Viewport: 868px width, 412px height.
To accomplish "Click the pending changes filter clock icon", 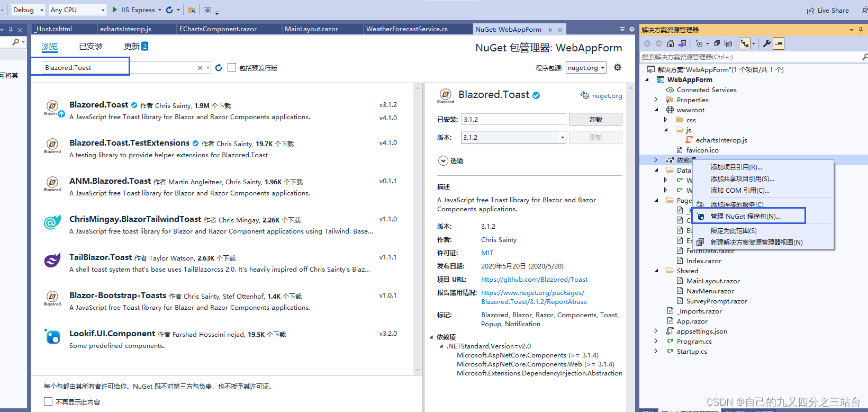I will [699, 43].
